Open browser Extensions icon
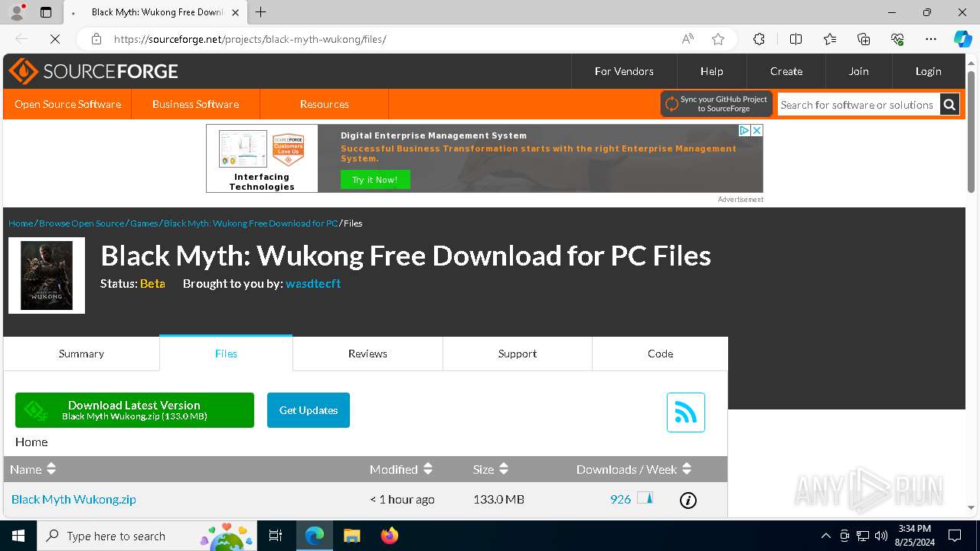 tap(759, 39)
